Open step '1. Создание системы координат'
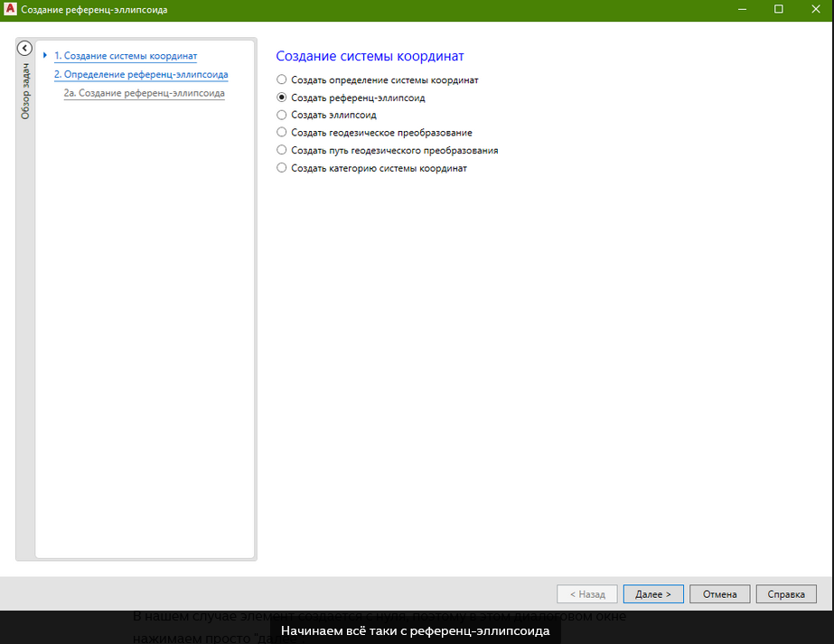The image size is (834, 644). pyautogui.click(x=125, y=56)
